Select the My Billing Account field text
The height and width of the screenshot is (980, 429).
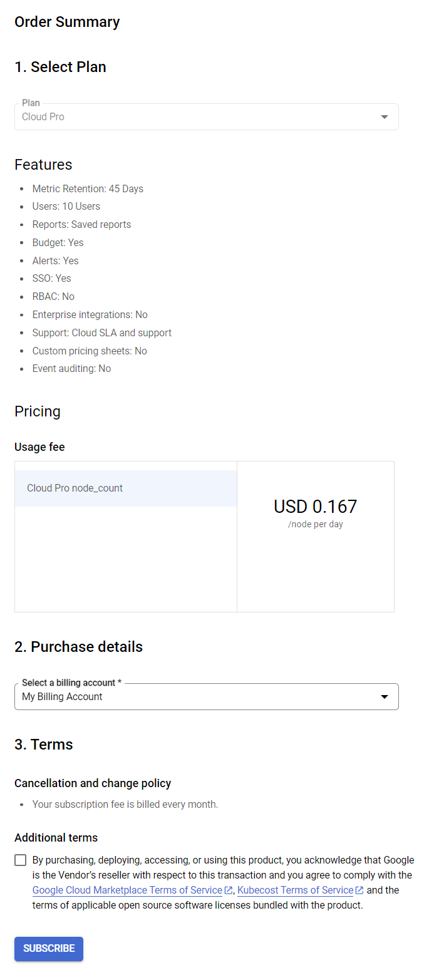[x=63, y=697]
